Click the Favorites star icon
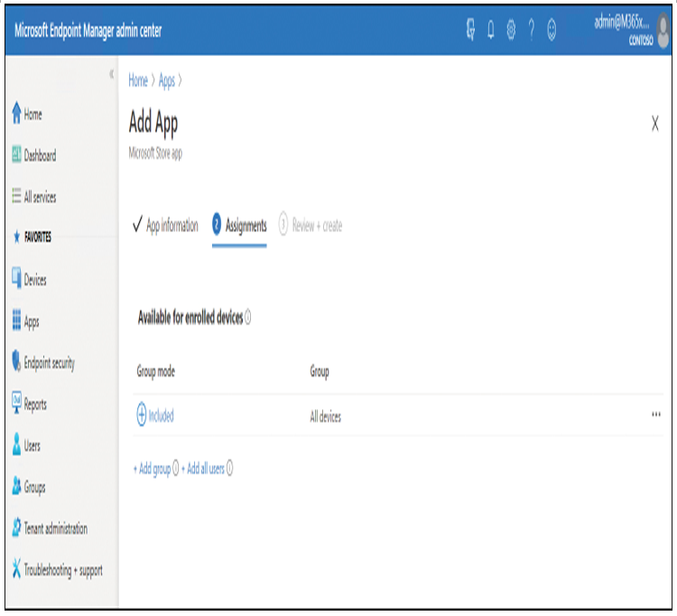Screen dimensions: 677x616 (16, 237)
